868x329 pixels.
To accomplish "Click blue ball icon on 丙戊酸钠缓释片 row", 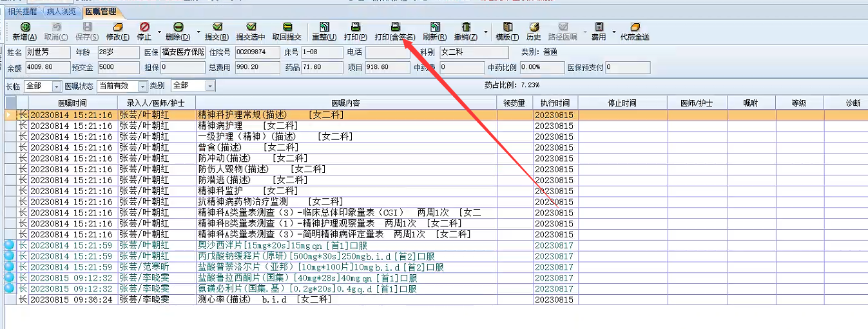I will click(10, 256).
